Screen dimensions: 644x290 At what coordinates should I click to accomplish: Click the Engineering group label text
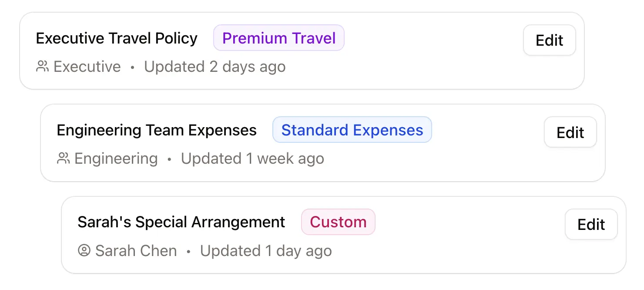coord(116,158)
